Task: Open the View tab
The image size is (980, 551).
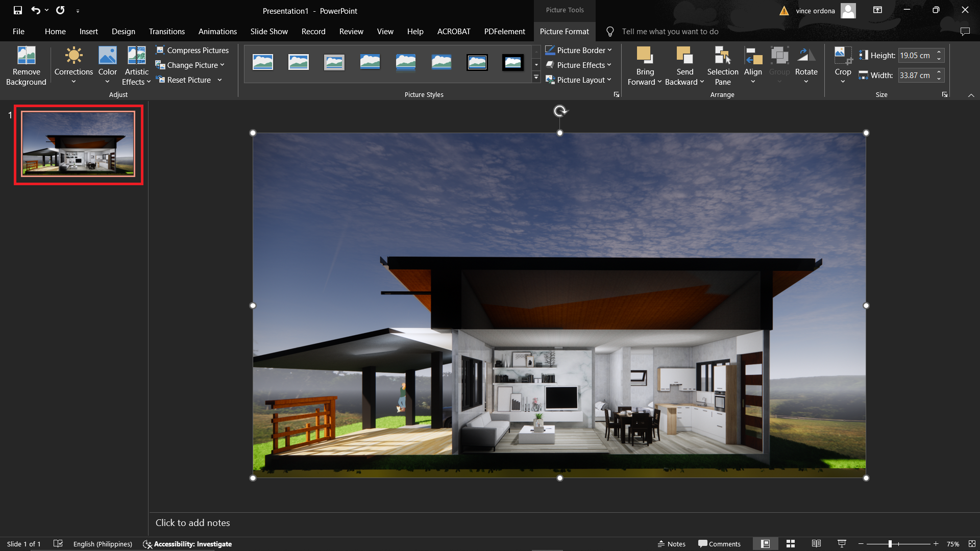Action: (x=385, y=31)
